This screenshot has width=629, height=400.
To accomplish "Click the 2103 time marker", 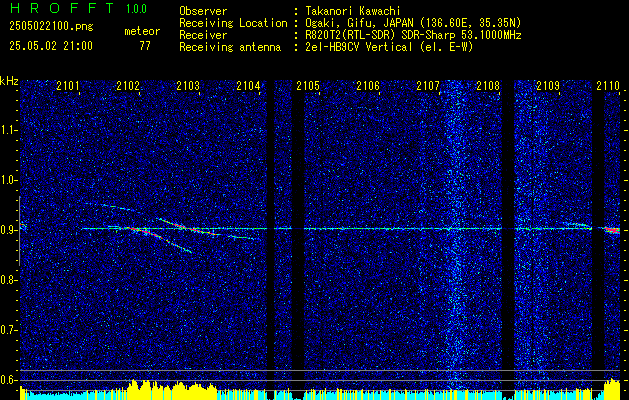I will tap(188, 85).
